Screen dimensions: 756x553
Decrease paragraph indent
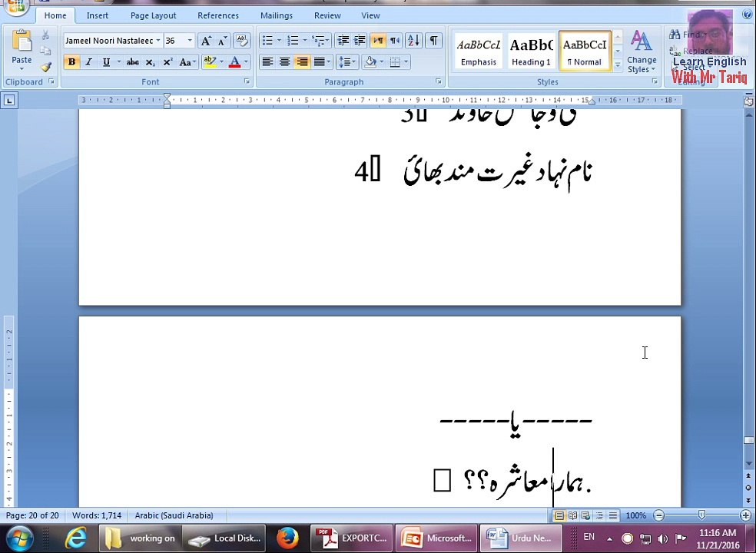[x=343, y=41]
